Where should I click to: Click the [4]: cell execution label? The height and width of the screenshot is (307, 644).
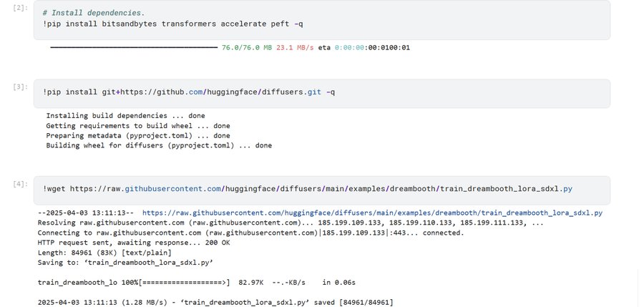(21, 184)
